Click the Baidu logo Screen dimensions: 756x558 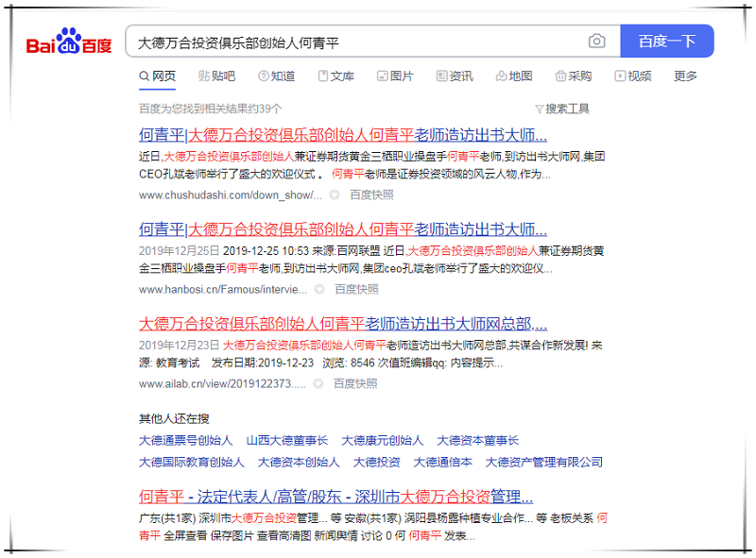click(68, 42)
